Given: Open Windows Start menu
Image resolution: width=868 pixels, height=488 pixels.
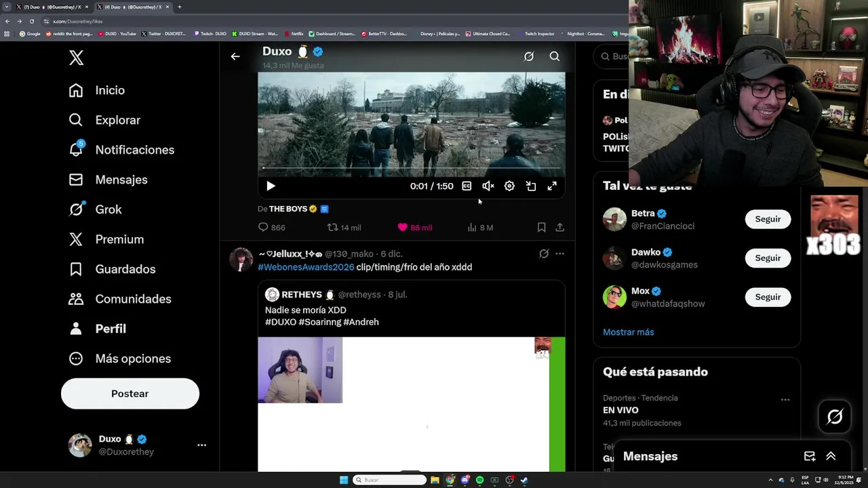Looking at the screenshot, I should click(344, 480).
